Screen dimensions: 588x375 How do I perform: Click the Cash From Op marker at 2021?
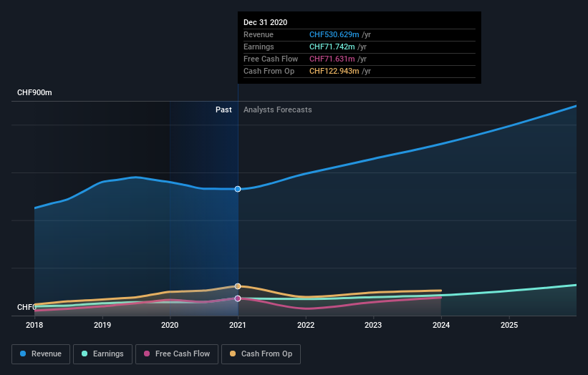click(238, 286)
